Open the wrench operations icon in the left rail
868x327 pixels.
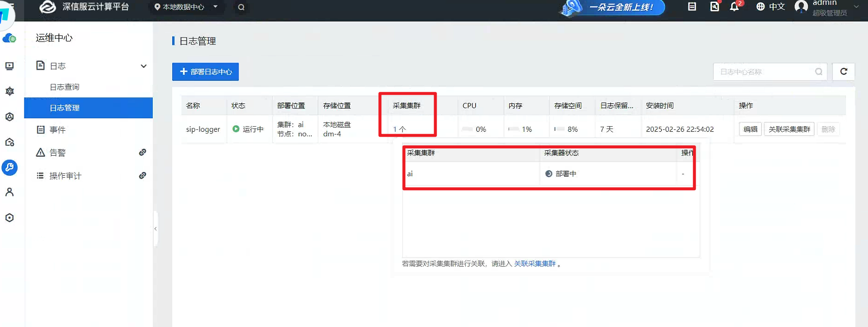[x=9, y=167]
